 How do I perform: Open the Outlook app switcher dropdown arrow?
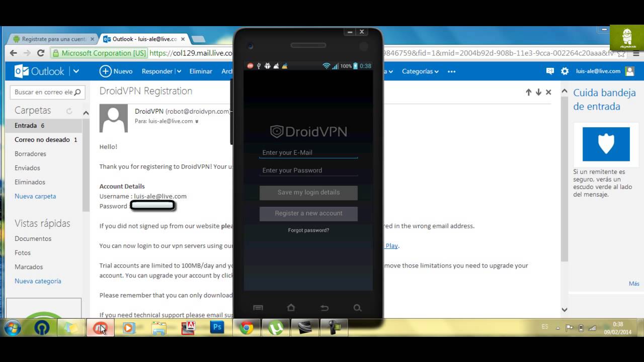(x=76, y=71)
